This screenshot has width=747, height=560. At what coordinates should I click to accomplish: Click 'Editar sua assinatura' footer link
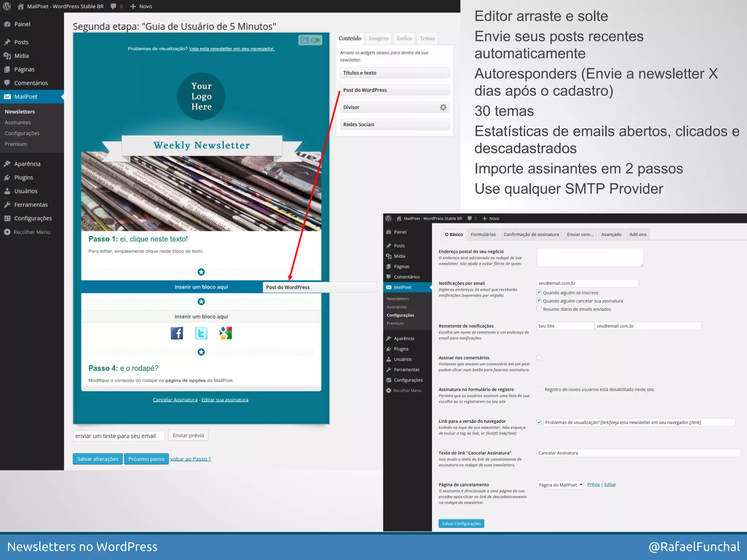(x=225, y=400)
